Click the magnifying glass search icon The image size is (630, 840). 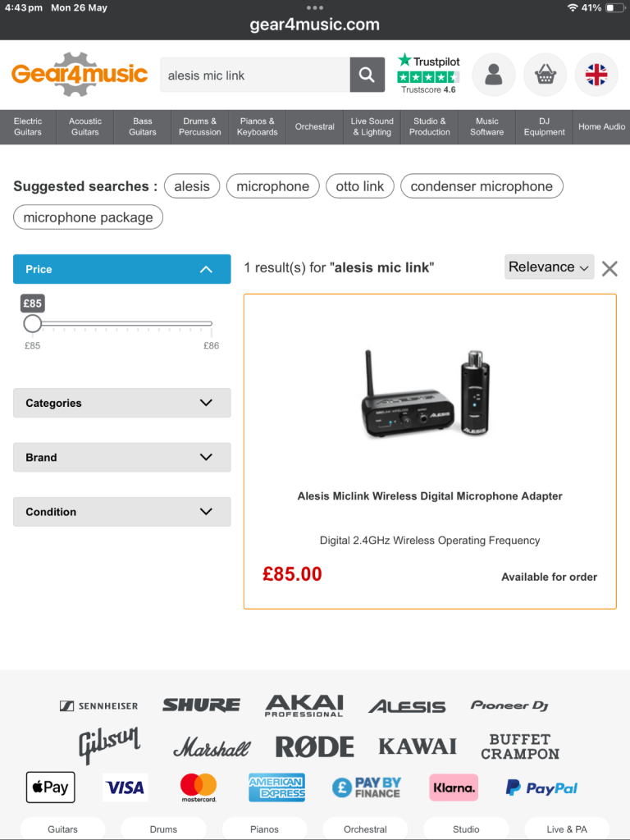click(x=367, y=75)
